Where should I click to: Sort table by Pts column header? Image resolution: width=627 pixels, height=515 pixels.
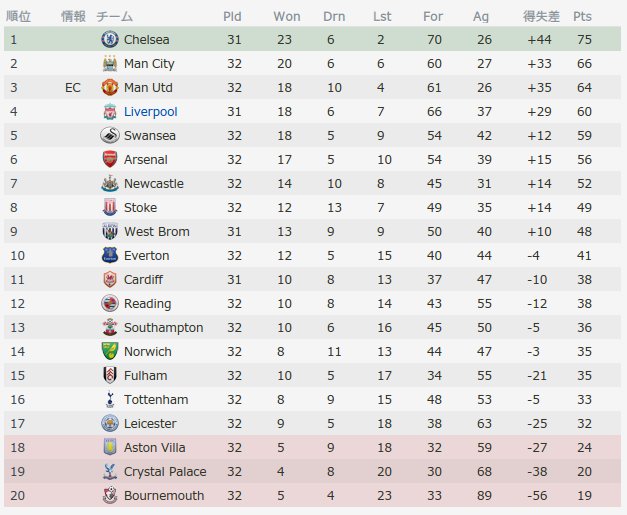tap(582, 16)
